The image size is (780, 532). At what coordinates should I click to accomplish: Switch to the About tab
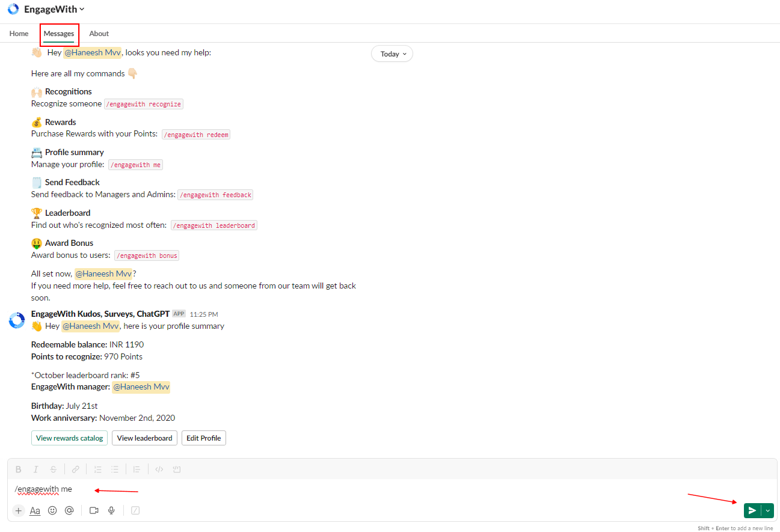pyautogui.click(x=99, y=34)
